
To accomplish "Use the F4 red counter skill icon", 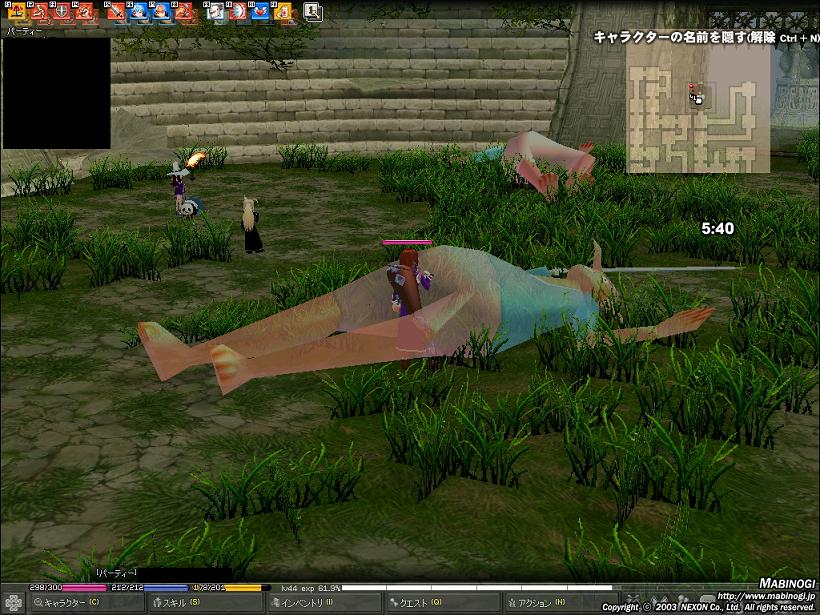I will click(85, 11).
